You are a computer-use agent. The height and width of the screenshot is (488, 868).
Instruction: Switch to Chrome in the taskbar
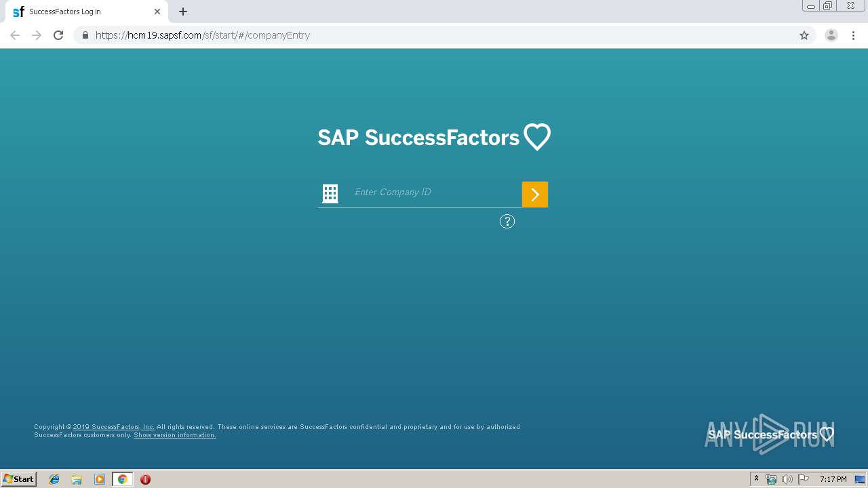(122, 479)
